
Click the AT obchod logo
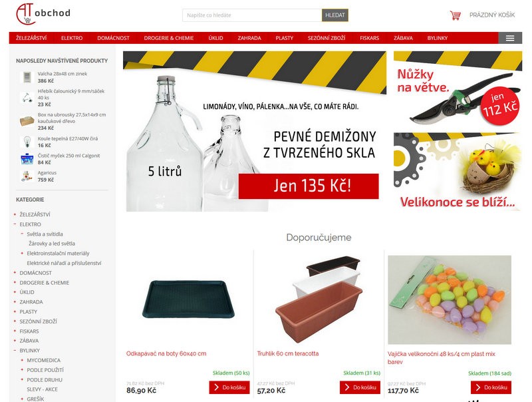tap(43, 14)
